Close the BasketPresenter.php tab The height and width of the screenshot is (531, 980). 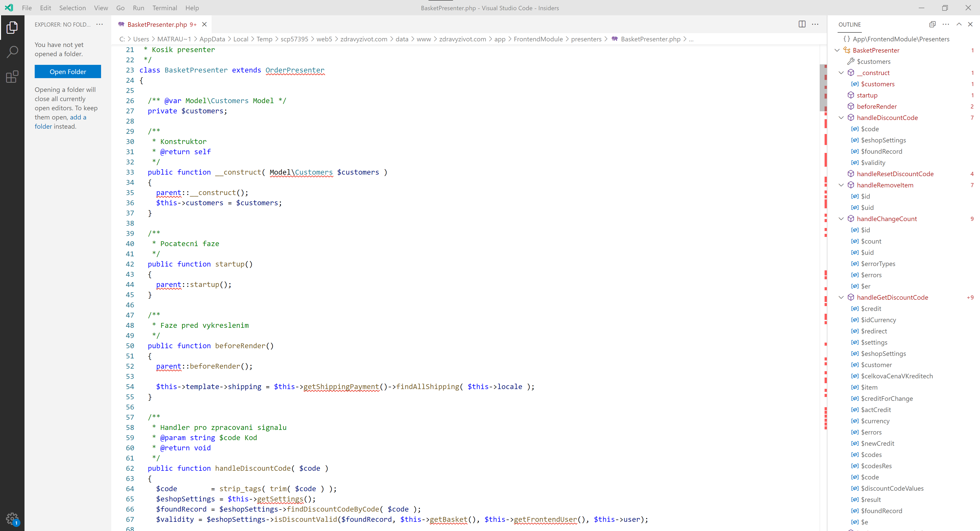204,24
